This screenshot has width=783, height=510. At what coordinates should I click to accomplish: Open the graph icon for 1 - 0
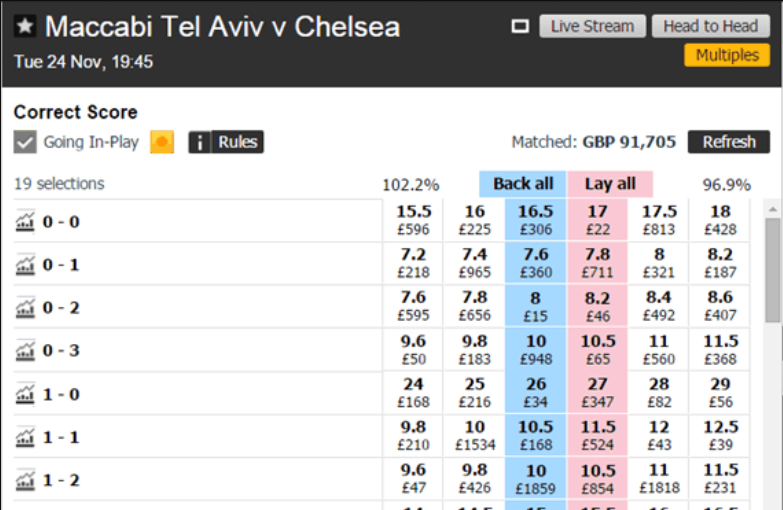(x=25, y=394)
